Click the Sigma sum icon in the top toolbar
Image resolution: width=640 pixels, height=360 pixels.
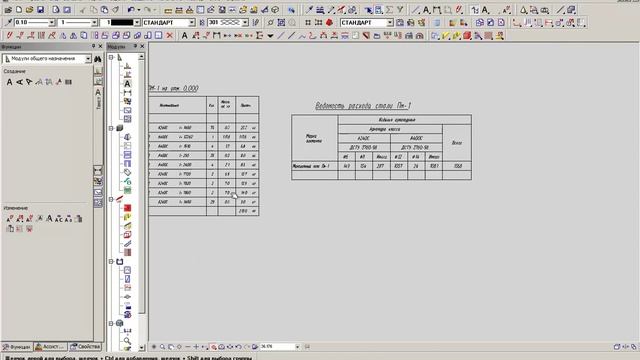point(389,10)
